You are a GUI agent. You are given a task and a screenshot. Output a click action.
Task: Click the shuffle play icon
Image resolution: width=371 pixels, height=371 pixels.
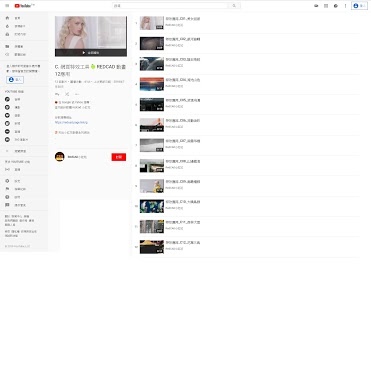67,94
